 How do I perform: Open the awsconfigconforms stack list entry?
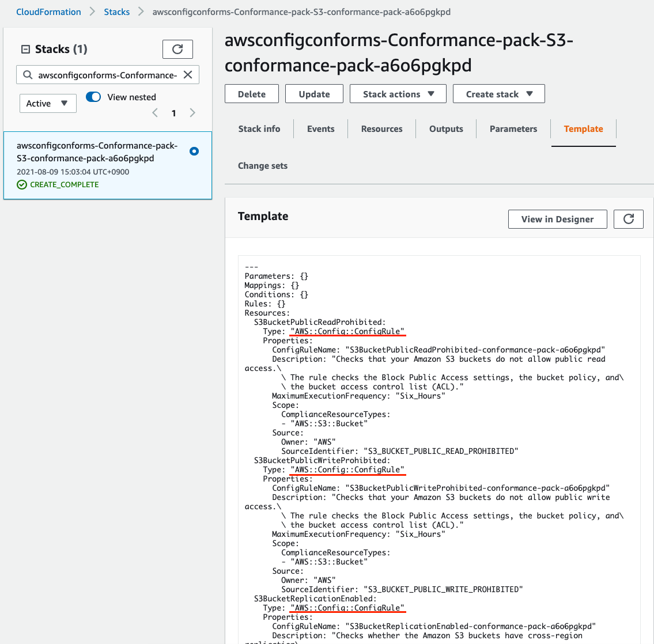pos(108,165)
